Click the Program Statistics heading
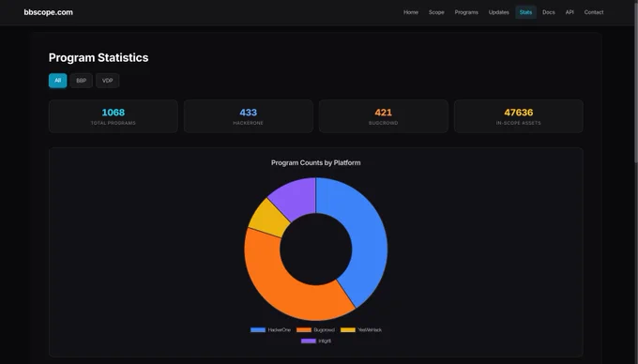 click(x=99, y=58)
